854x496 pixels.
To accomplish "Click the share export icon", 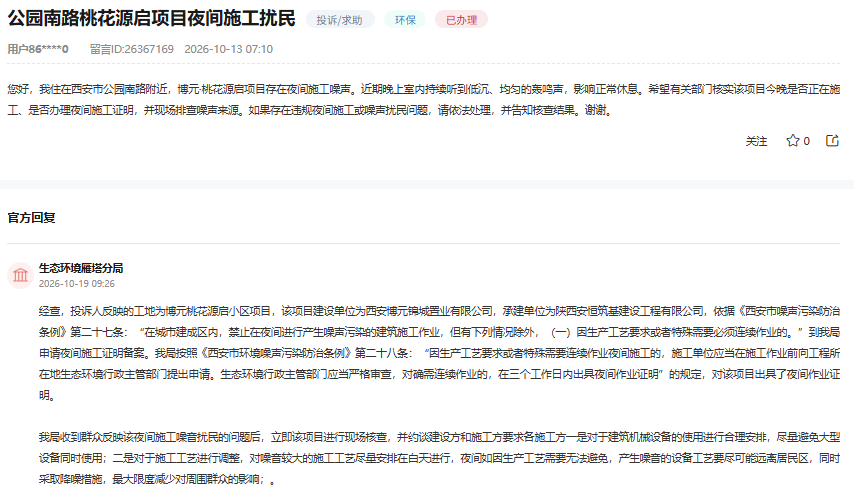I will [x=832, y=141].
